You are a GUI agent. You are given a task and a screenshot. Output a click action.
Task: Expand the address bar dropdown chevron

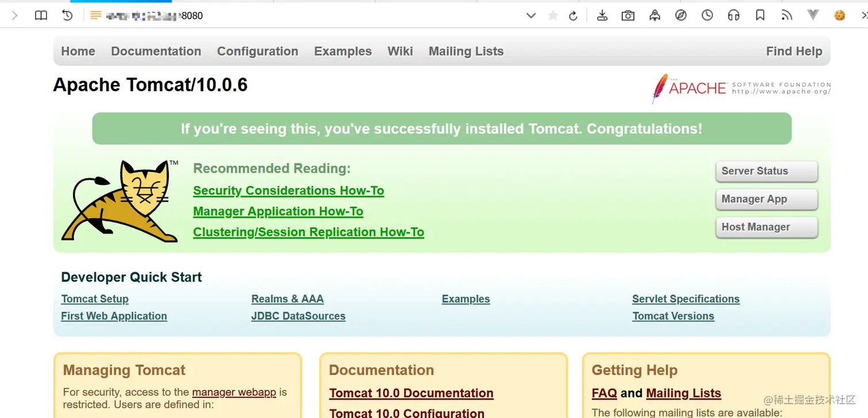(531, 16)
